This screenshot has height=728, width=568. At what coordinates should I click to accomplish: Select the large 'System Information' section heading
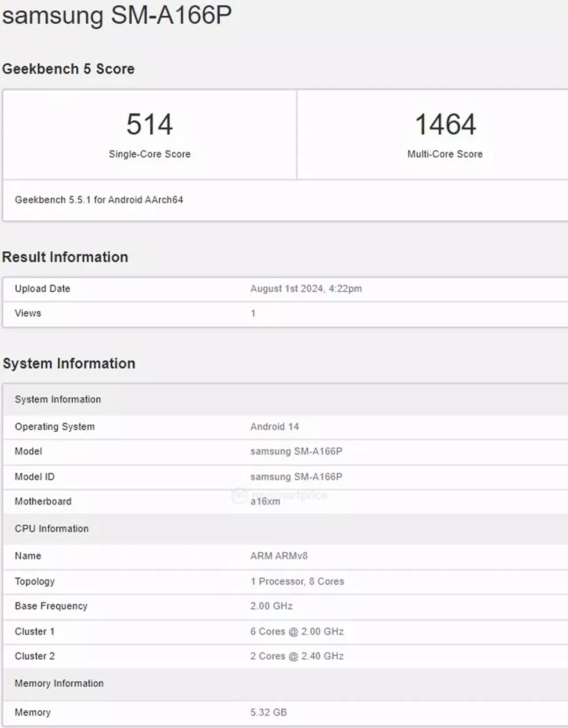(69, 364)
